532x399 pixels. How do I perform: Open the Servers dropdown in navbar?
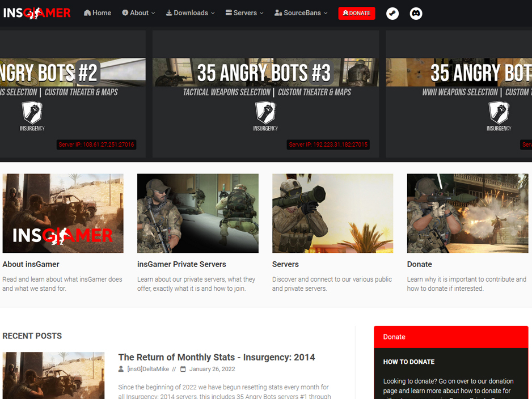click(x=244, y=13)
